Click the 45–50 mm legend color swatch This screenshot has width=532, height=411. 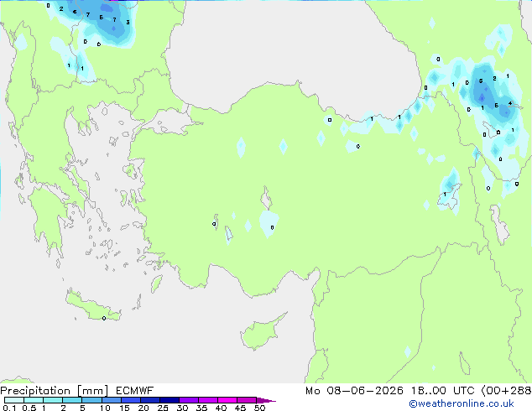click(x=247, y=400)
